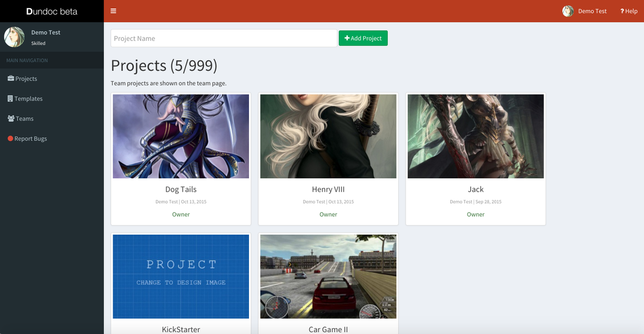
Task: Open the Jack project thumbnail
Action: [475, 136]
